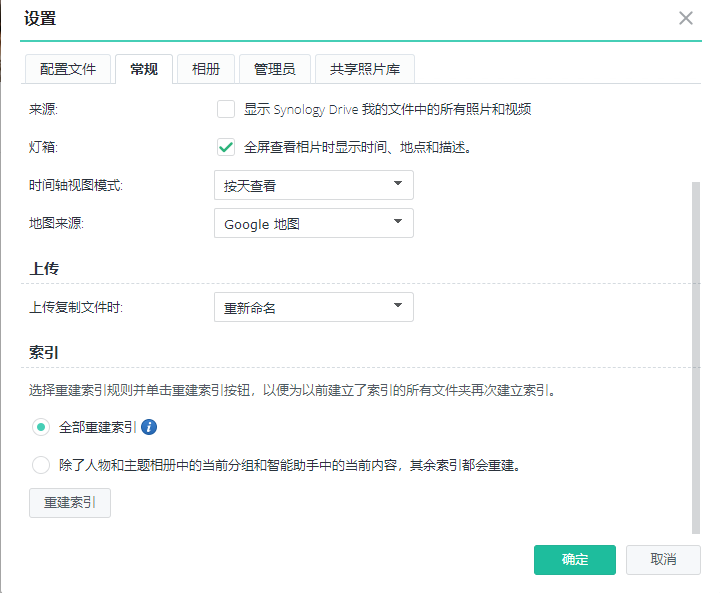Click the 取消 button
Viewport: 720px width, 593px height.
coord(663,560)
